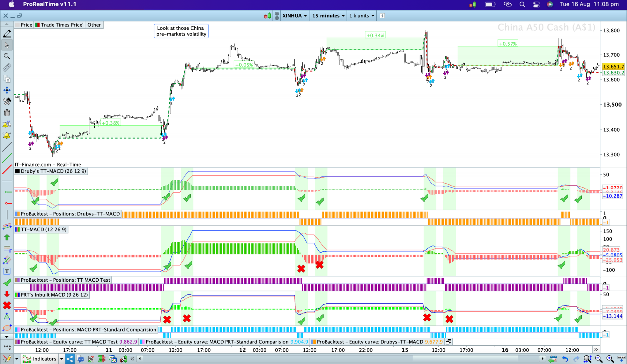Select the text T annotation tool
The width and height of the screenshot is (627, 364).
tap(7, 271)
